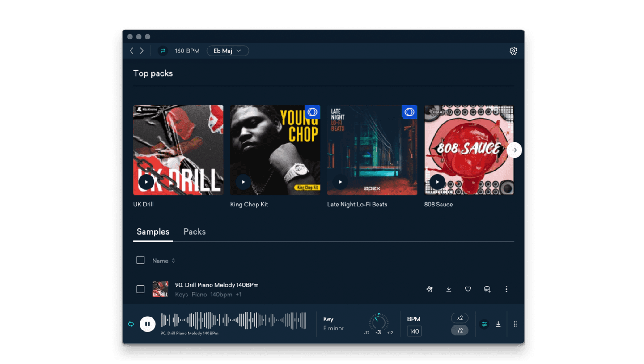Open the Late Night Lo-Fi Beats title

click(x=357, y=205)
